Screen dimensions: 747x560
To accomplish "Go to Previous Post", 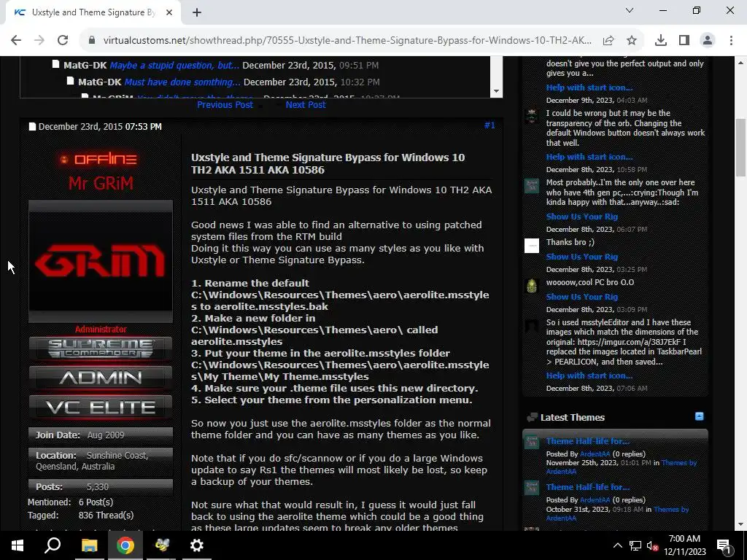I will pyautogui.click(x=225, y=105).
